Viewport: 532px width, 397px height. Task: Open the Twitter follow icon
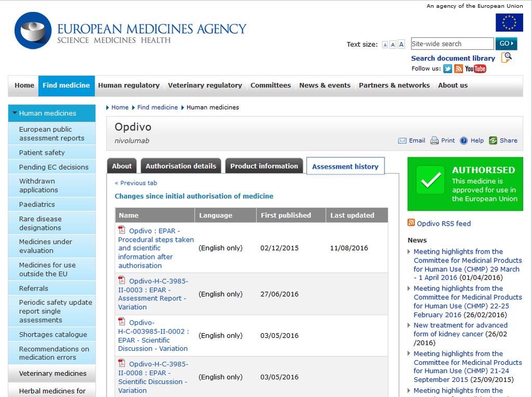tap(447, 69)
